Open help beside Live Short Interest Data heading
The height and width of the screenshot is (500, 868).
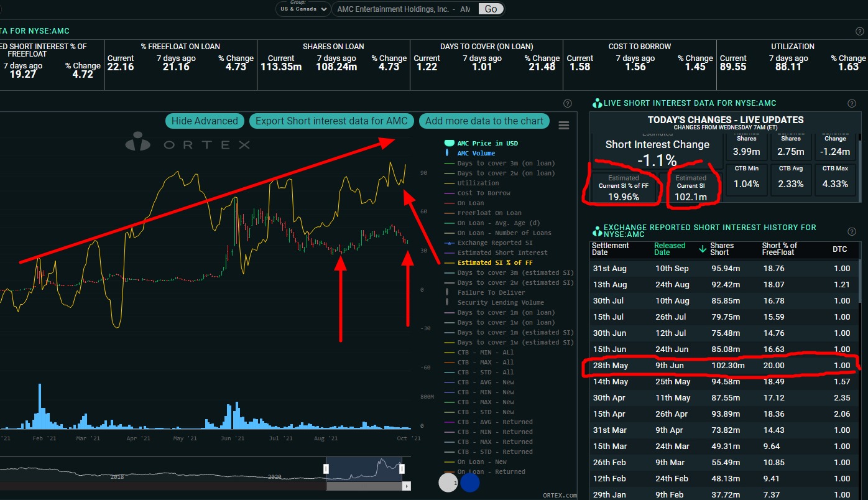[x=852, y=104]
